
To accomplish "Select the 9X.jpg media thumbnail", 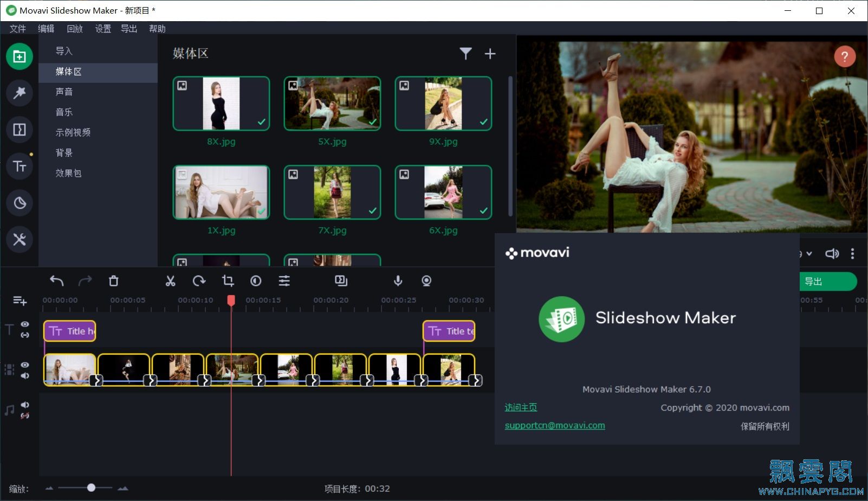I will pos(443,104).
